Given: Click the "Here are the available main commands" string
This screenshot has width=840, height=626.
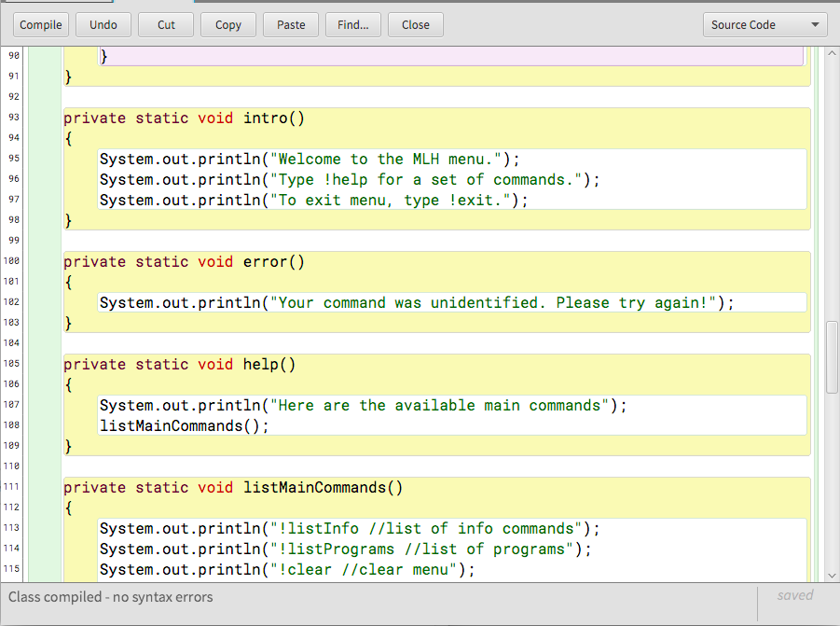Looking at the screenshot, I should coord(440,405).
